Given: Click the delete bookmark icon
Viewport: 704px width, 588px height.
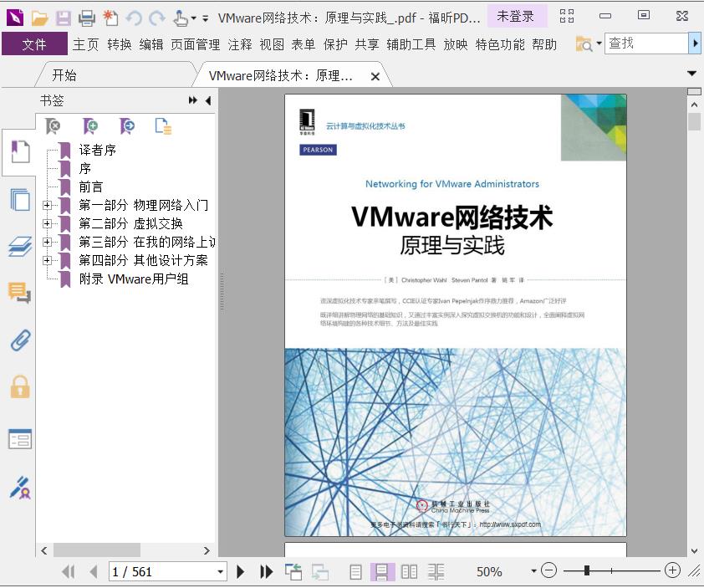Looking at the screenshot, I should tap(53, 126).
